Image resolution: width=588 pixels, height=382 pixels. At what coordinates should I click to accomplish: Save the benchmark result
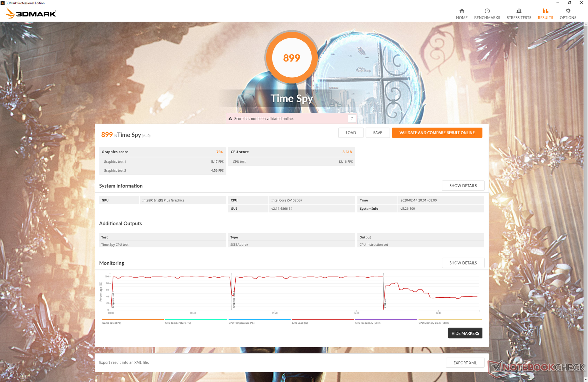pyautogui.click(x=377, y=133)
